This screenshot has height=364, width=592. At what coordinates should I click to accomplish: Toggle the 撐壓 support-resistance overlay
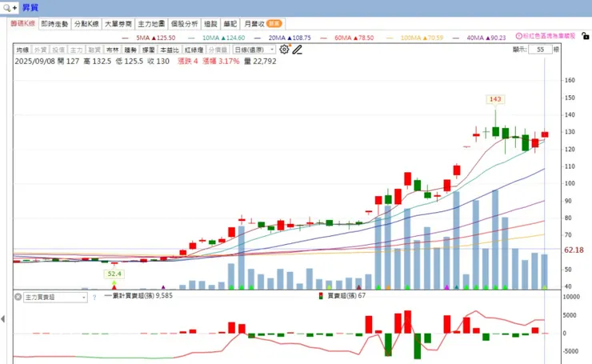[x=148, y=50]
